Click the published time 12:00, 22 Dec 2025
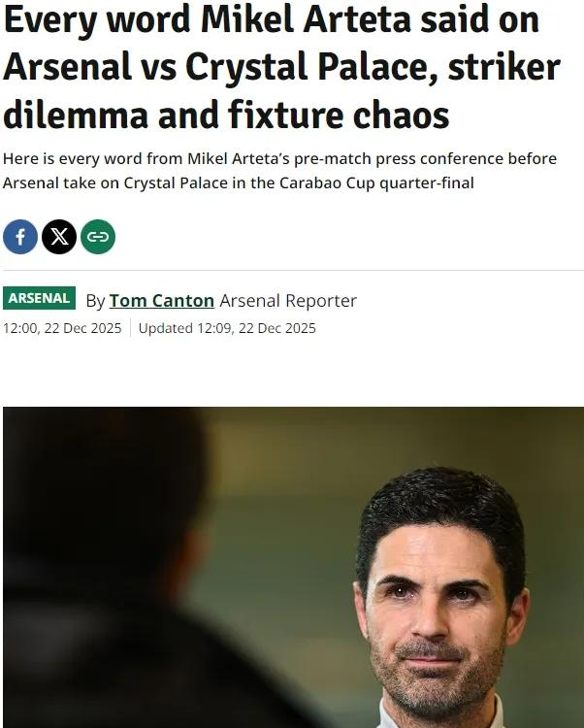 click(63, 328)
